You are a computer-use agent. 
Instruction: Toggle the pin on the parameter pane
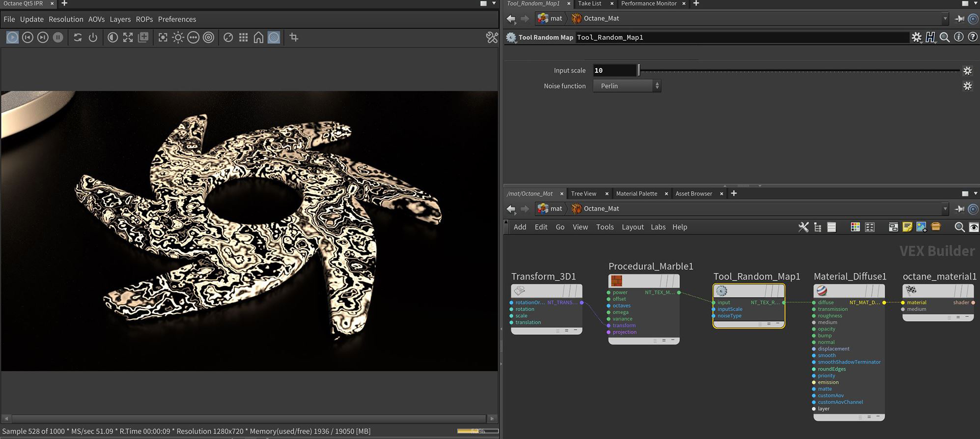[x=959, y=19]
